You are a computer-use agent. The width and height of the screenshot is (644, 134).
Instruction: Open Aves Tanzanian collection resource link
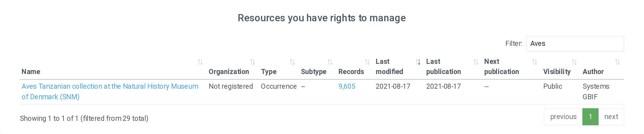[x=110, y=87]
